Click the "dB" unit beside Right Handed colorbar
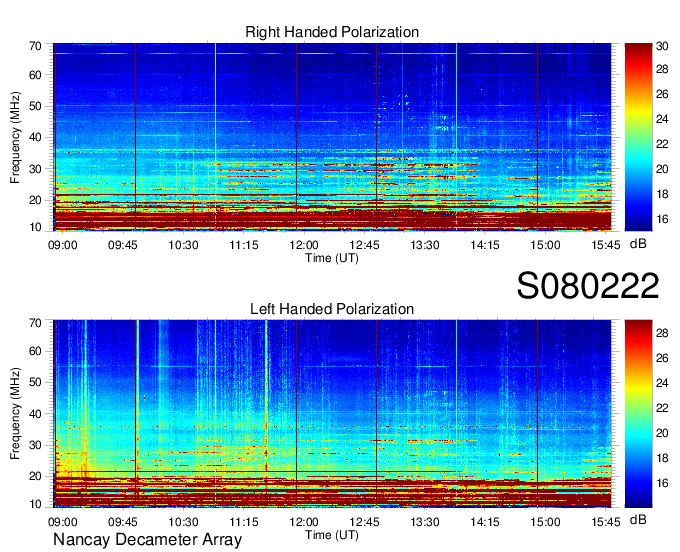 point(638,244)
